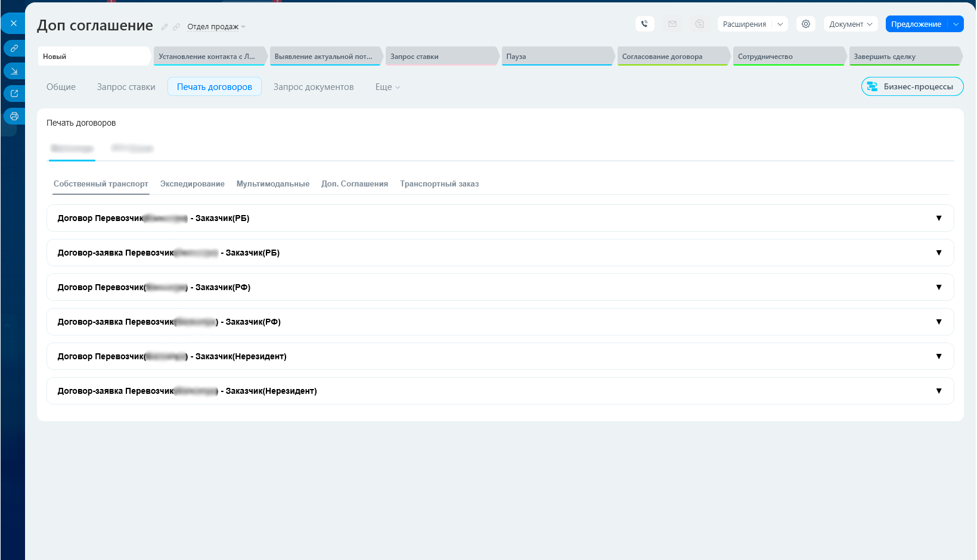Image resolution: width=977 pixels, height=560 pixels.
Task: Click the printer icon in sidebar
Action: coord(14,116)
